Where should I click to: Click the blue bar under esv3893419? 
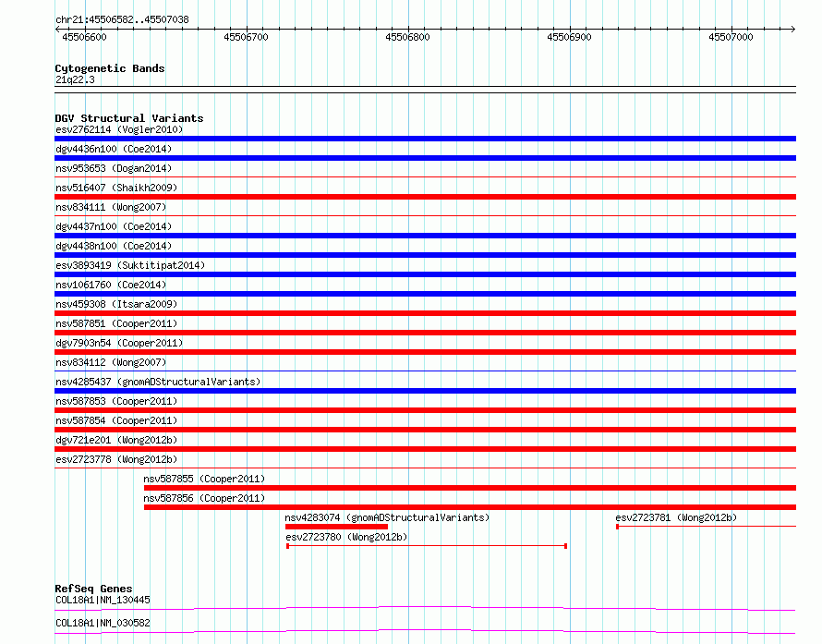[x=425, y=274]
